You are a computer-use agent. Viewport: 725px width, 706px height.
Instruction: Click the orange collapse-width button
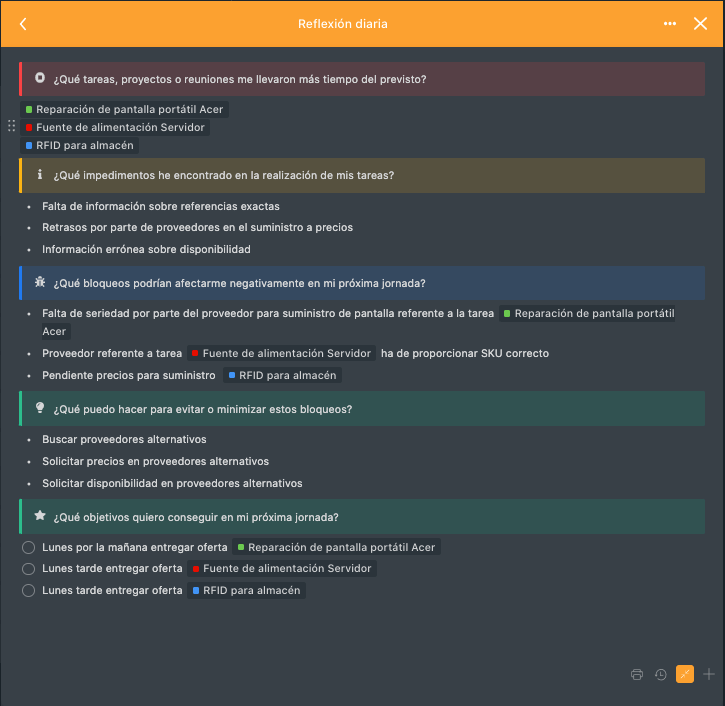click(x=685, y=674)
